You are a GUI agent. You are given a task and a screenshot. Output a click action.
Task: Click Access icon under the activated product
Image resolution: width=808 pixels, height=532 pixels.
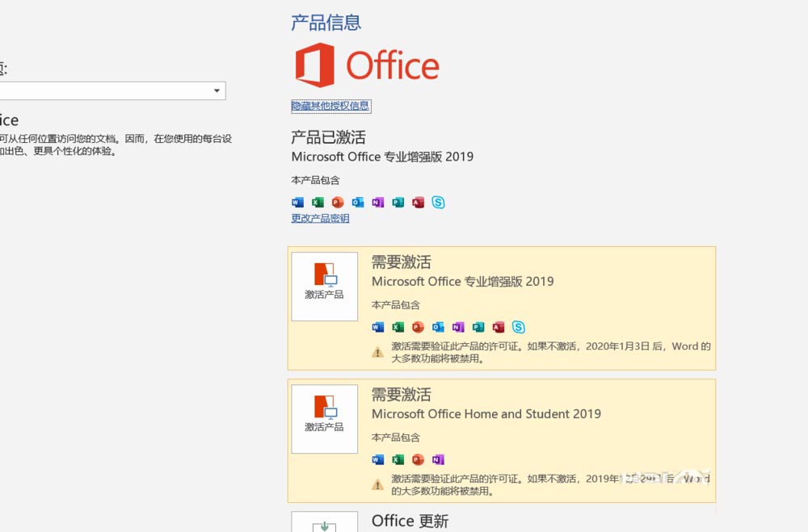click(x=418, y=203)
